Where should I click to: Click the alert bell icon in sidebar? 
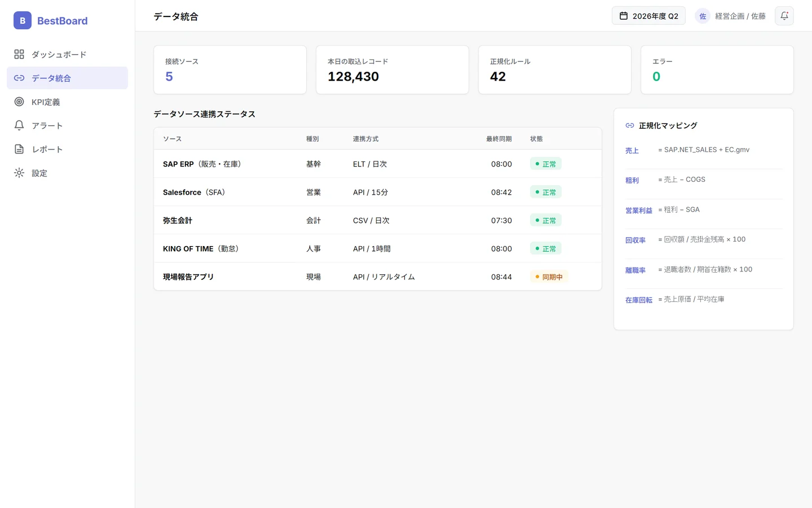[19, 125]
